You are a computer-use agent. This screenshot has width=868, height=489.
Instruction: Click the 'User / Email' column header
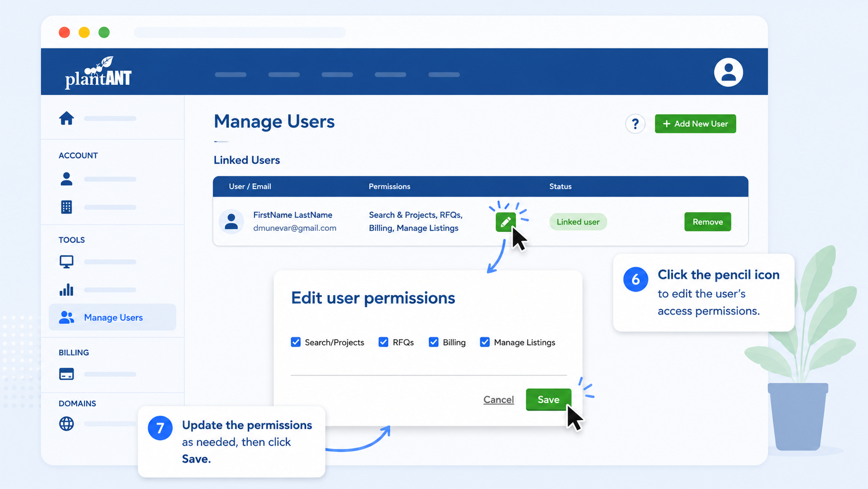point(250,187)
